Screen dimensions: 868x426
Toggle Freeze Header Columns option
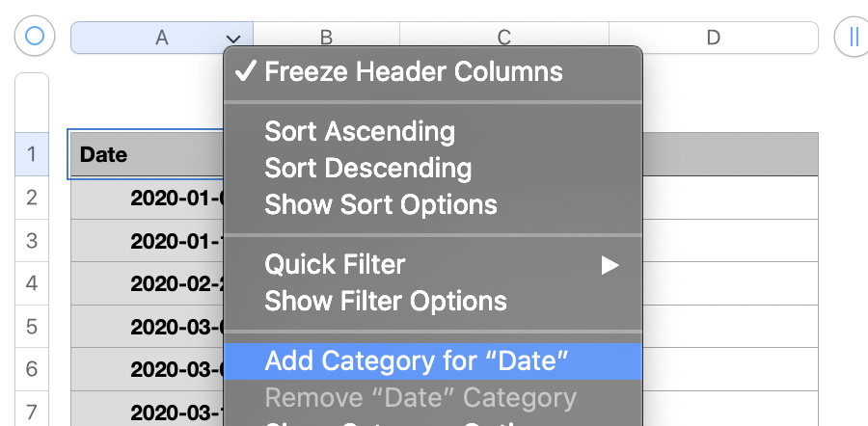[x=413, y=71]
